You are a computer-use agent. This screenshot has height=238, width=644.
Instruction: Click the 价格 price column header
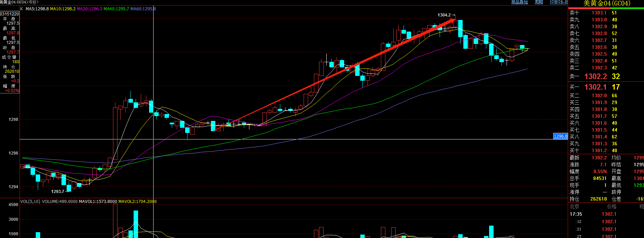[x=612, y=206]
